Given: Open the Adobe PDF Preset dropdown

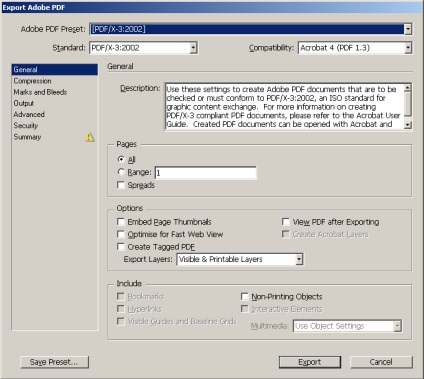Looking at the screenshot, I should pyautogui.click(x=408, y=29).
